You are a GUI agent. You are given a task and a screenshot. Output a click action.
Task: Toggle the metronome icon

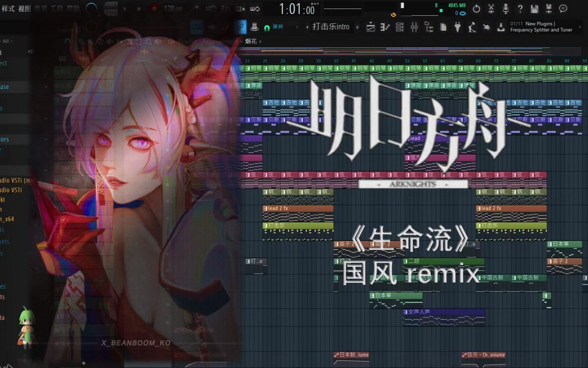[x=197, y=9]
